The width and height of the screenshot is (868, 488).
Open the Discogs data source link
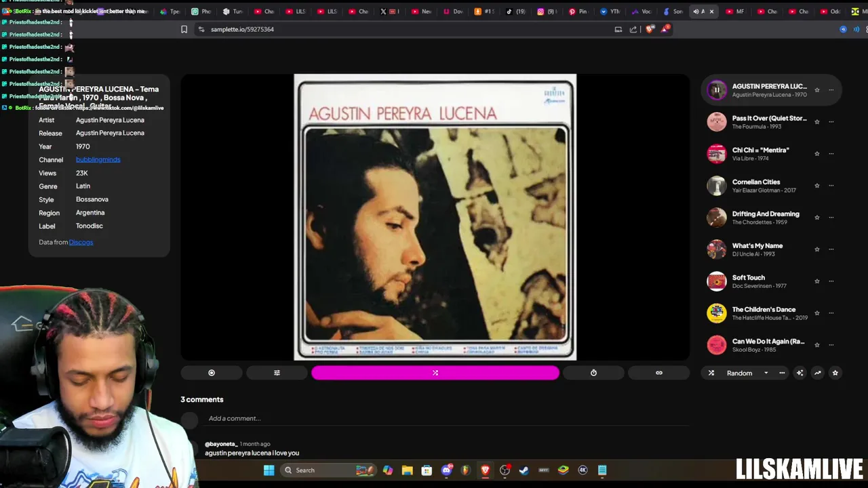[x=81, y=242]
